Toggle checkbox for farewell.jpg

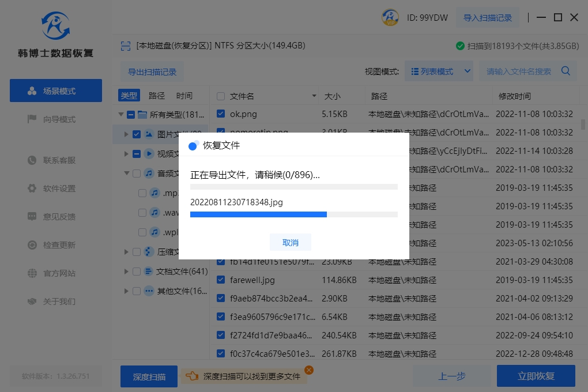pyautogui.click(x=221, y=280)
